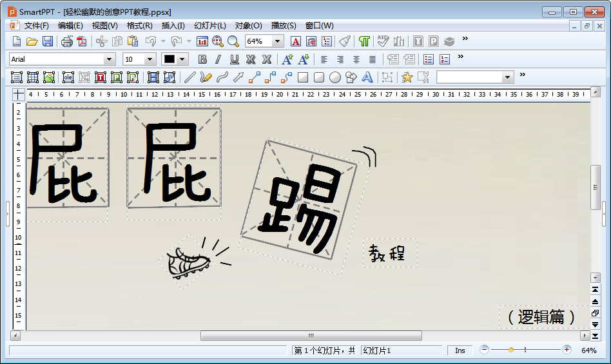Toggle underline formatting

click(x=234, y=59)
